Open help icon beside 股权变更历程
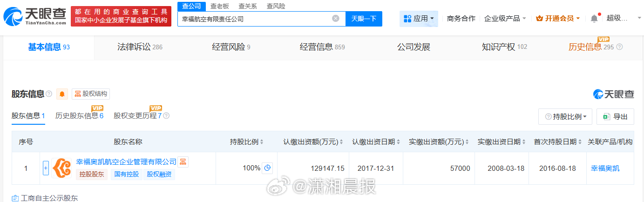Screen dimensions: 644x202 point(166,116)
